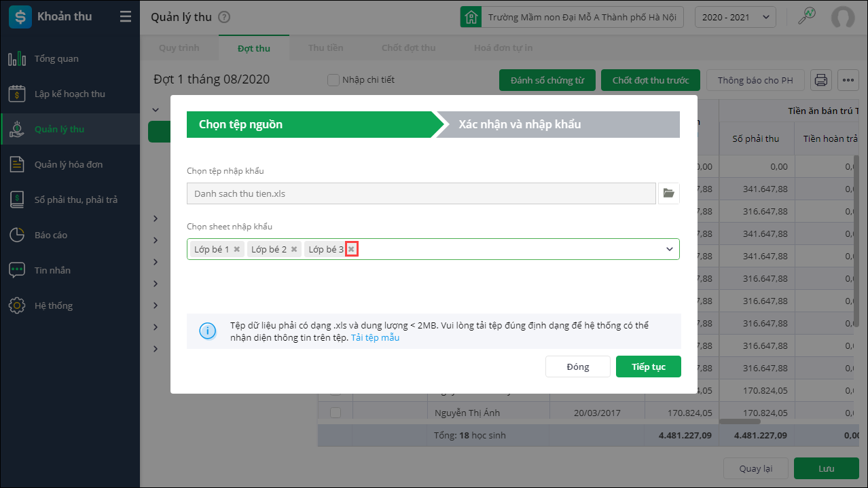Click the Trường Mầm non Đại Mỗ A school name
The image size is (868, 488).
(582, 17)
